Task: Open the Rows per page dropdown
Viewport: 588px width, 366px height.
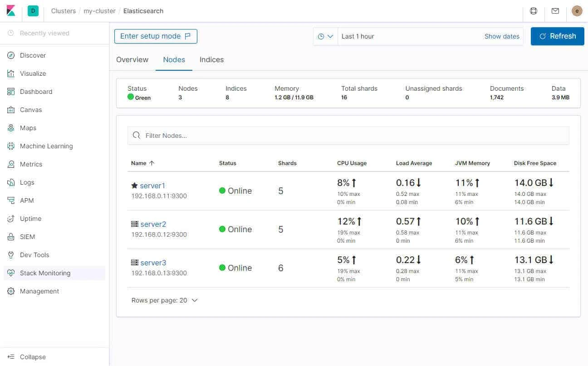Action: pos(165,300)
